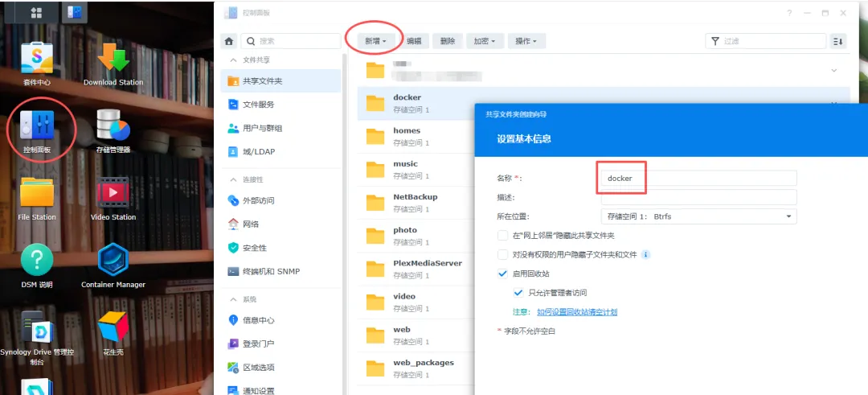Select the web_packages shared folder row

[x=416, y=369]
